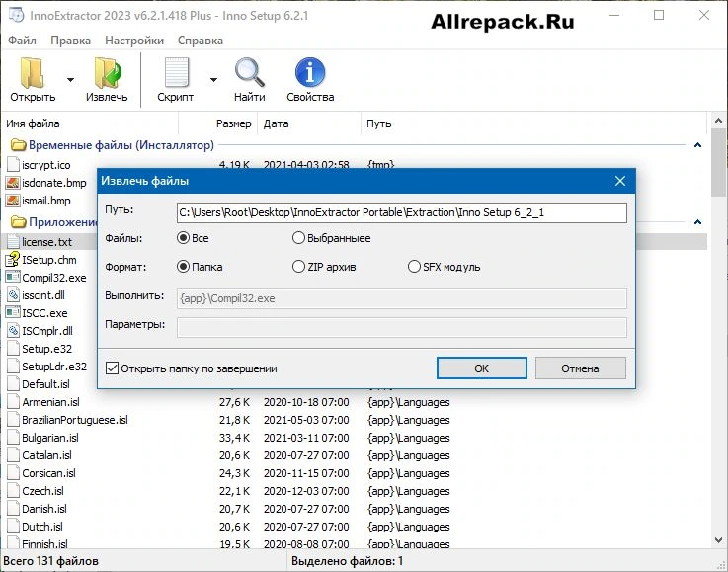Open the Настройки menu
The height and width of the screenshot is (572, 728).
[134, 41]
